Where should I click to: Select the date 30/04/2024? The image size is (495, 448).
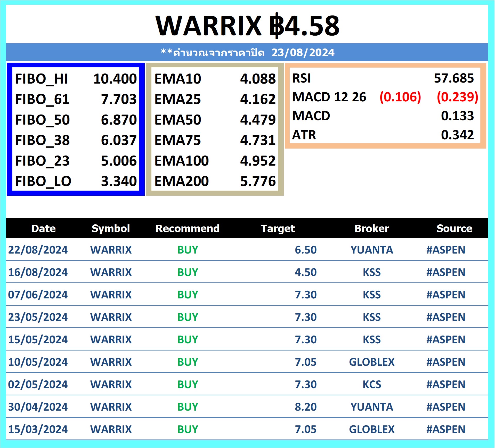(x=38, y=407)
